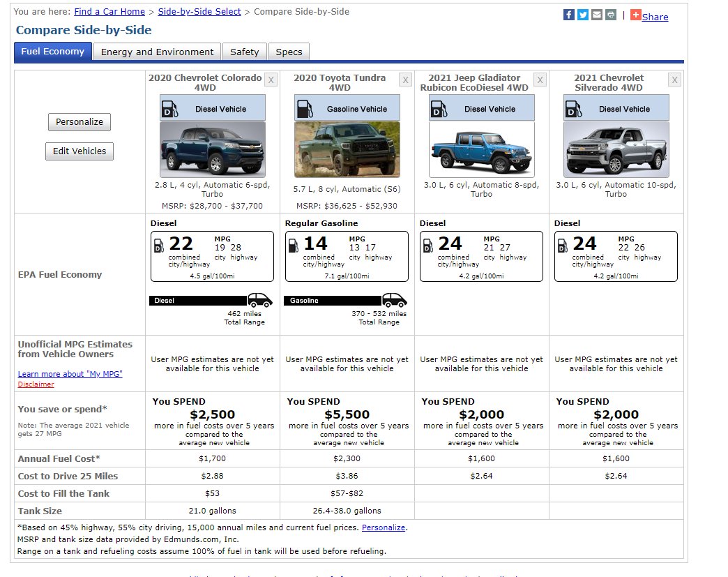Click the $2,300 annual fuel cost
This screenshot has width=728, height=577.
(x=347, y=458)
